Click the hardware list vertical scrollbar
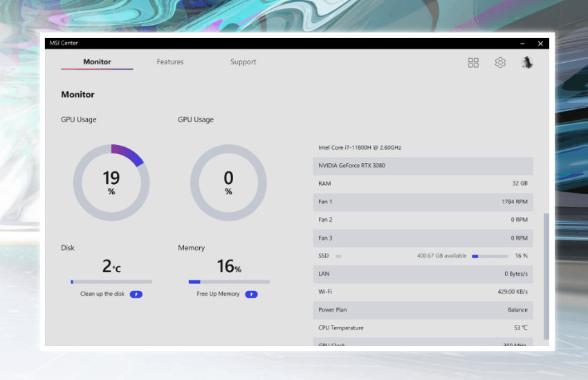Image resolution: width=588 pixels, height=380 pixels. [x=546, y=276]
